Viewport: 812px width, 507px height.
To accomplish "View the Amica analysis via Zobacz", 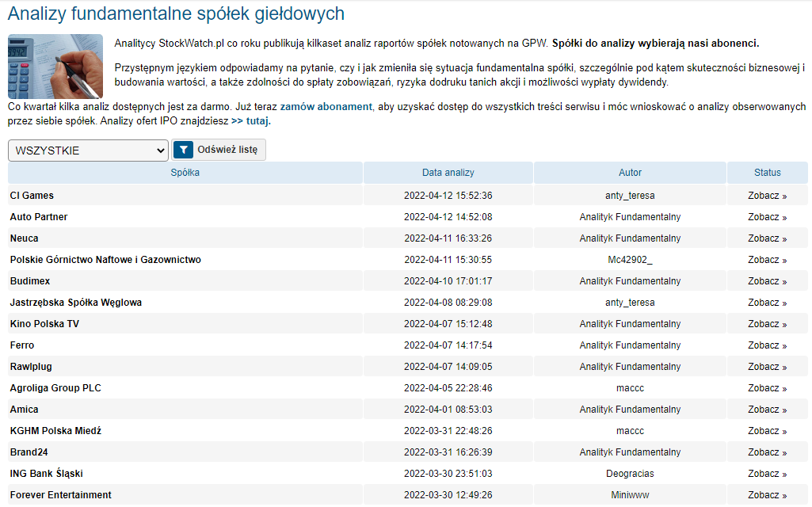I will coord(767,409).
